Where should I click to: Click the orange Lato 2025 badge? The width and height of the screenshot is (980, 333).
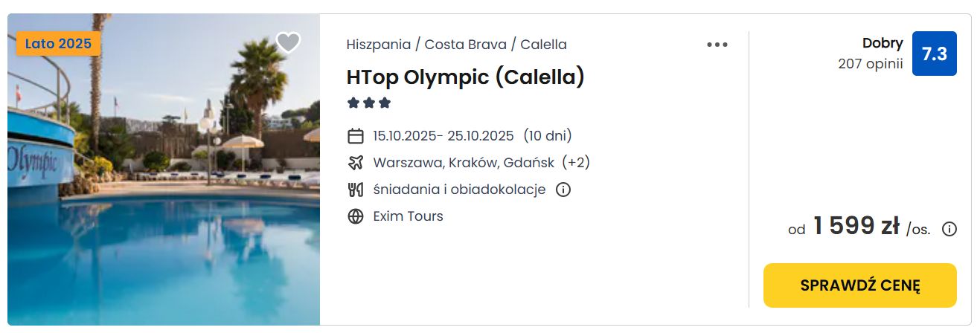click(58, 44)
